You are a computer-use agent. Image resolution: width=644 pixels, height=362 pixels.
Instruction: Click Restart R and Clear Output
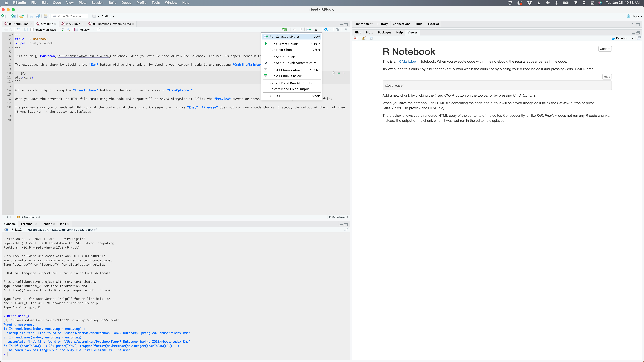[289, 89]
